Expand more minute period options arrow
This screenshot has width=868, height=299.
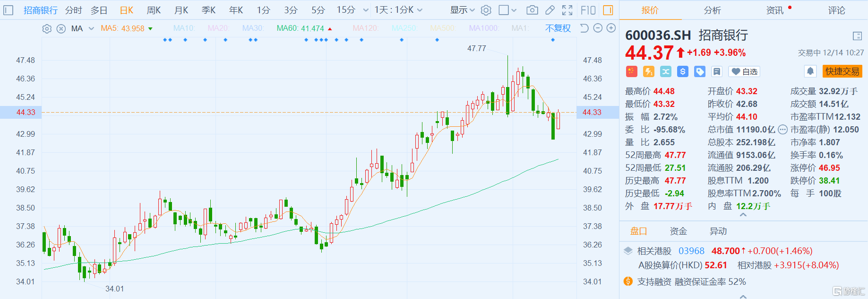[366, 10]
